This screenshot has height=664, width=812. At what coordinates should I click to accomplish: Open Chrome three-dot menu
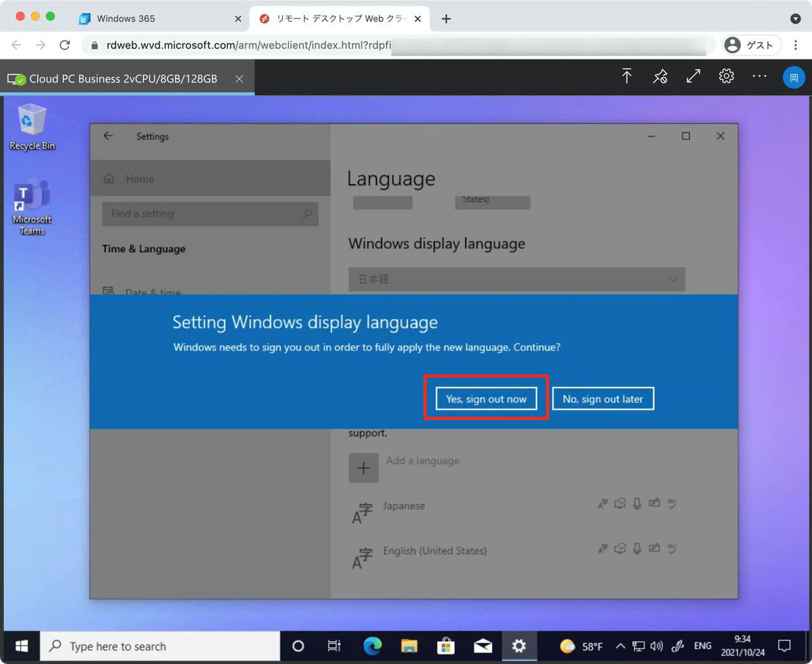click(796, 45)
